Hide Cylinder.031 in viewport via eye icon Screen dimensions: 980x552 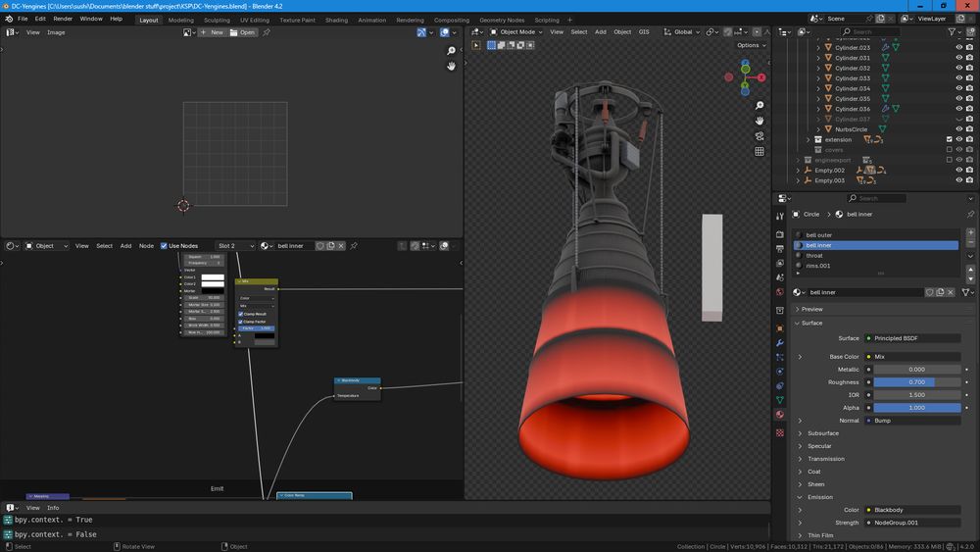click(958, 58)
